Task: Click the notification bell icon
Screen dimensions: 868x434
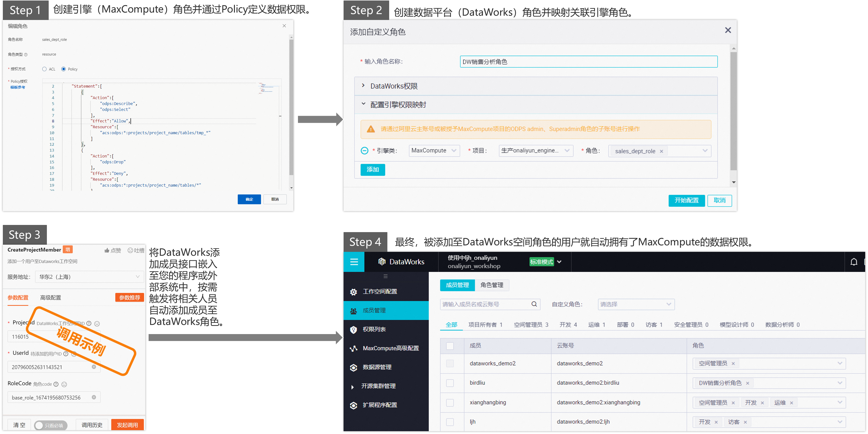Action: (x=853, y=262)
